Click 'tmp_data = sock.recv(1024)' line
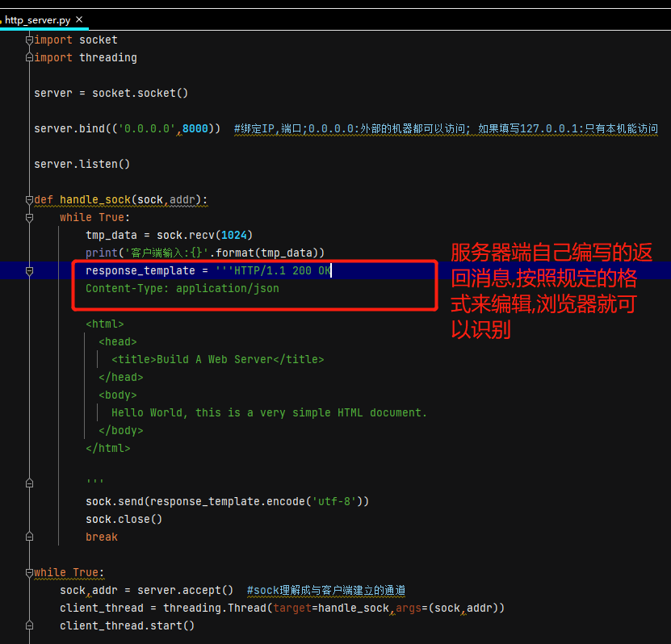 [x=169, y=235]
